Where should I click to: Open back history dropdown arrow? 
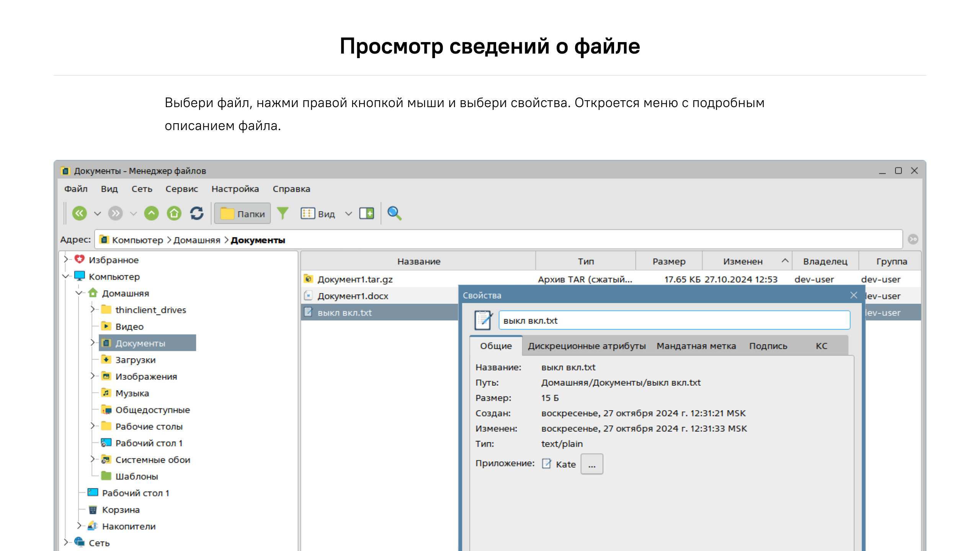pos(98,214)
